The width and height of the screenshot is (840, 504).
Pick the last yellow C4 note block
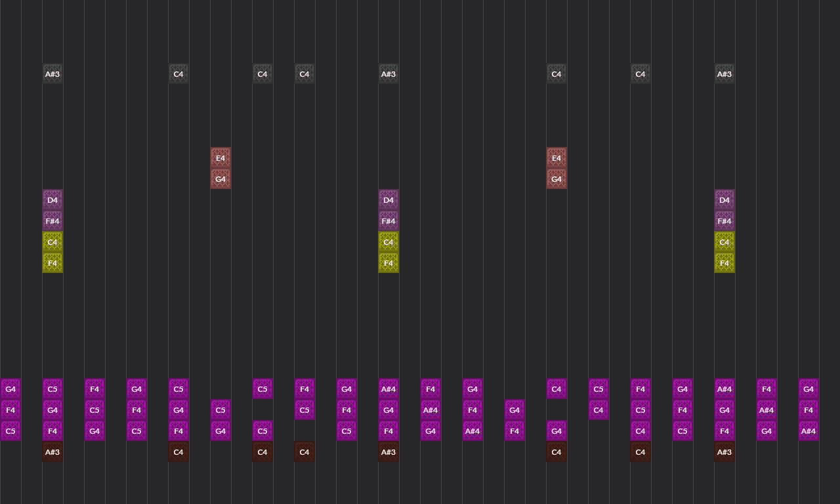point(724,242)
